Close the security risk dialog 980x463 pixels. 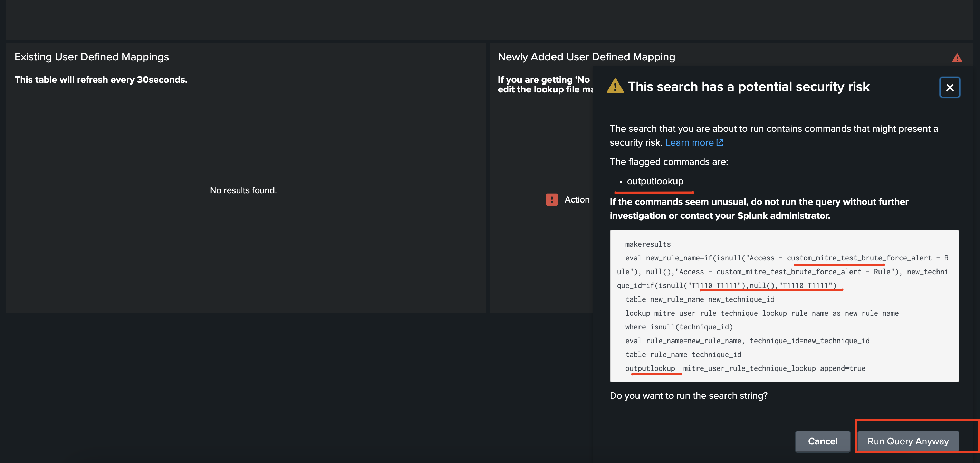(949, 87)
